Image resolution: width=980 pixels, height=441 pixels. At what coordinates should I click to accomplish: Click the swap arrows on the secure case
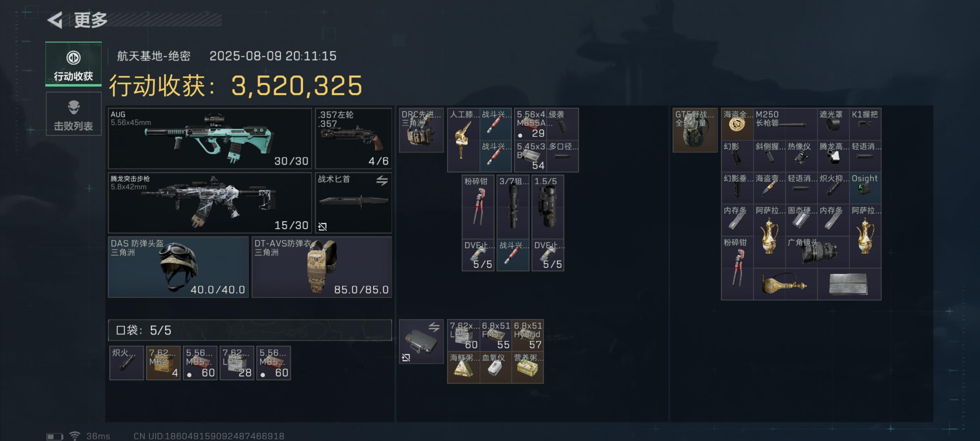click(434, 327)
